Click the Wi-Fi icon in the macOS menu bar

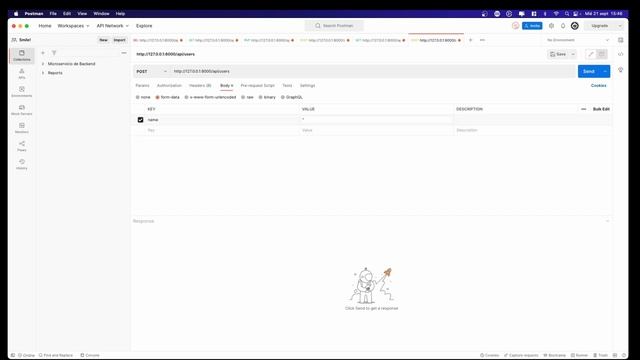click(556, 13)
